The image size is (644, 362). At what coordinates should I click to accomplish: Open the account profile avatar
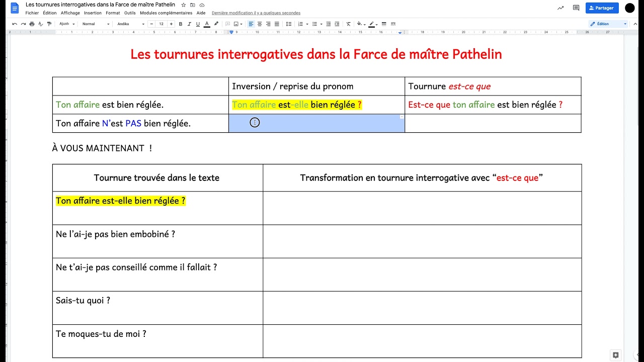pyautogui.click(x=630, y=8)
